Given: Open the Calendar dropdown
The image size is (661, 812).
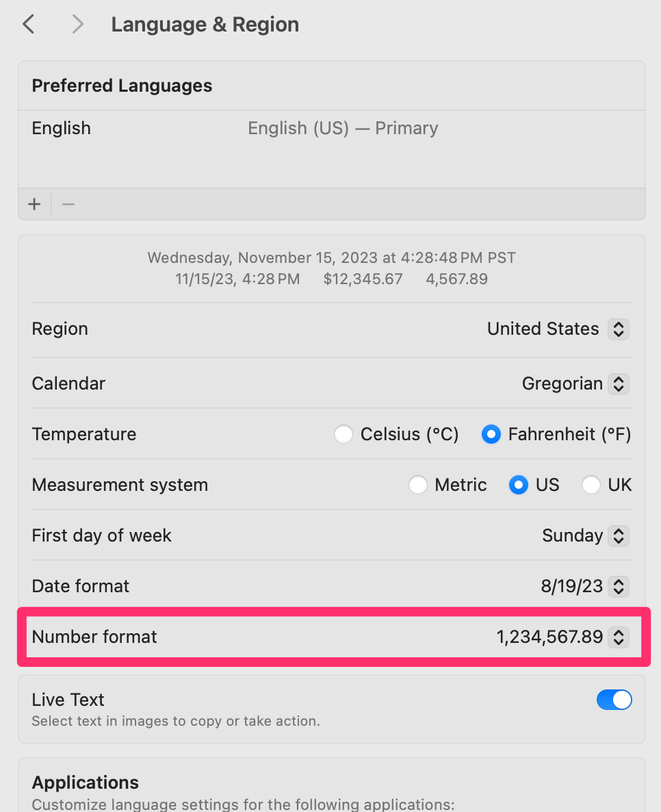Looking at the screenshot, I should [575, 383].
